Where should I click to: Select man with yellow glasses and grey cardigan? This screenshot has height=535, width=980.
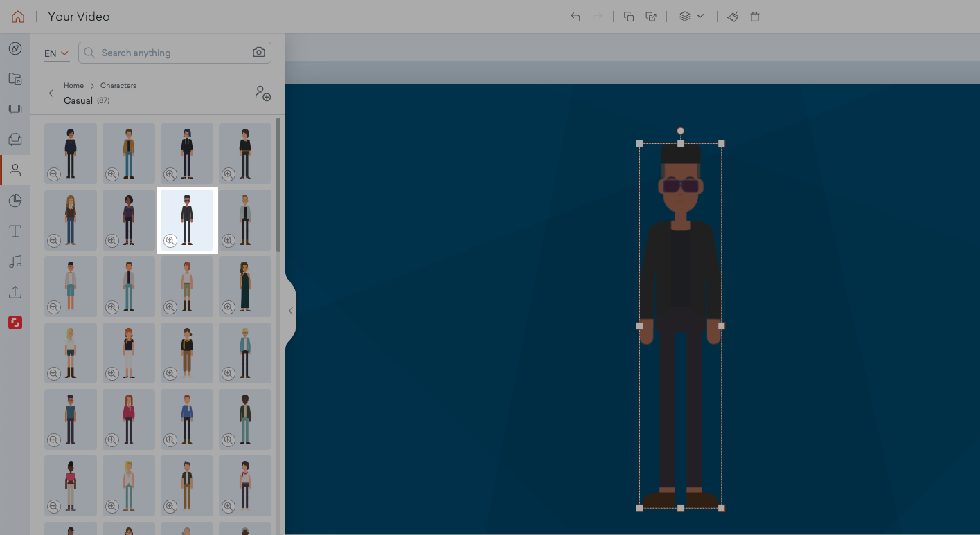(x=245, y=220)
